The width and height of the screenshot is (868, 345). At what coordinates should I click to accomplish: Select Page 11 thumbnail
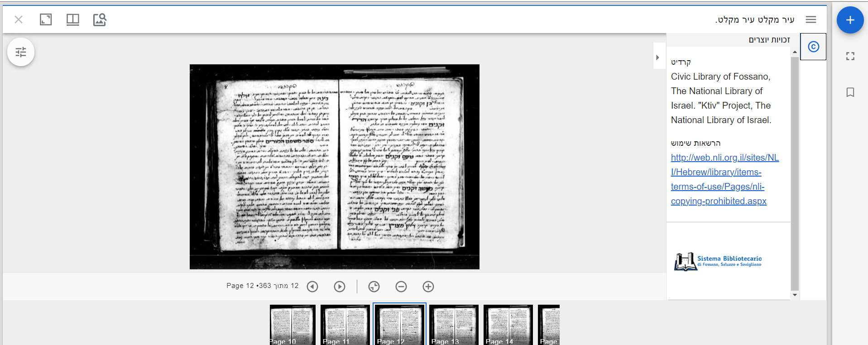click(x=345, y=325)
